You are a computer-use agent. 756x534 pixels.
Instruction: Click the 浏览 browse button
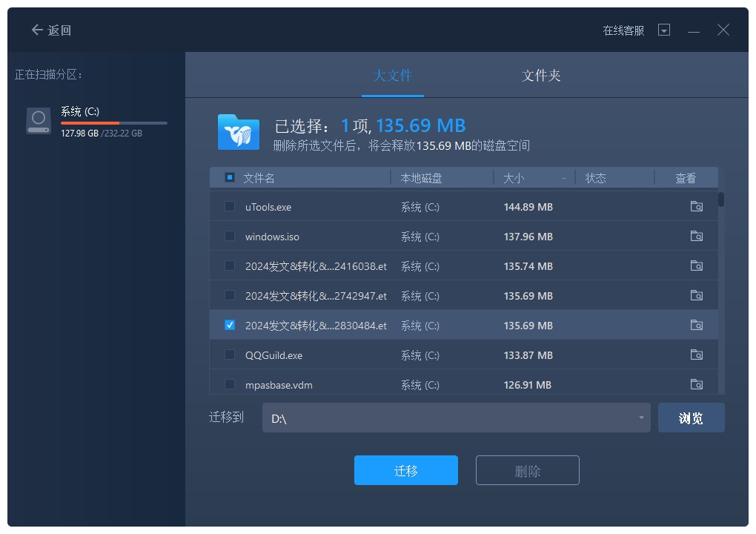coord(691,418)
